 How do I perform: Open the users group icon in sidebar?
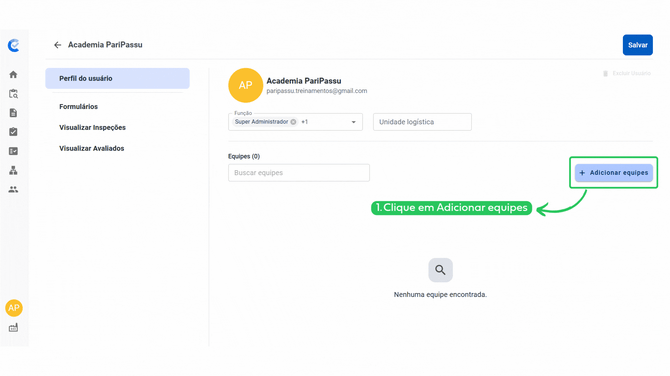[x=13, y=189]
